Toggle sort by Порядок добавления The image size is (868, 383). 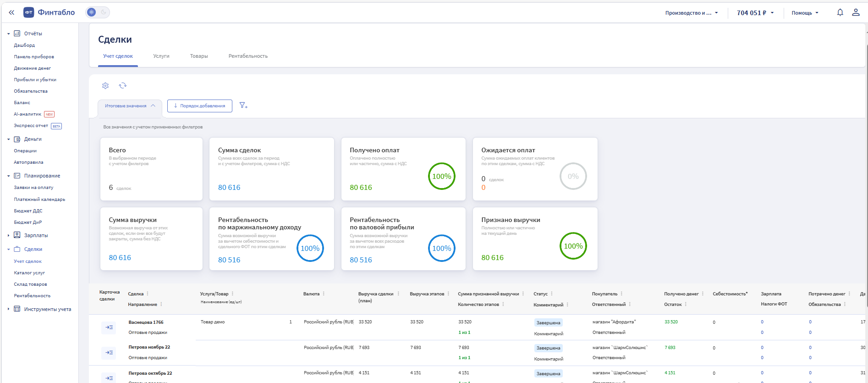tap(199, 106)
